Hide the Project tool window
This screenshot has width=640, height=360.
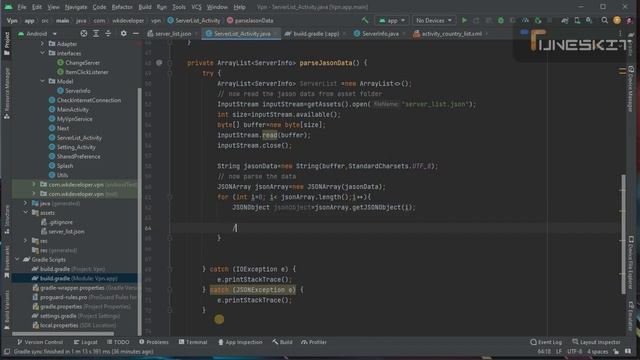click(136, 33)
